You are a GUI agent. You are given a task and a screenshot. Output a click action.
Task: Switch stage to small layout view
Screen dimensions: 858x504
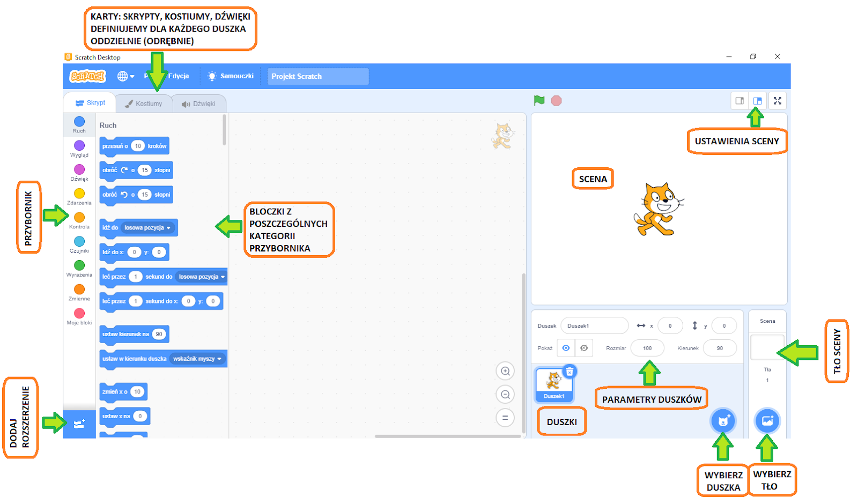coord(741,100)
